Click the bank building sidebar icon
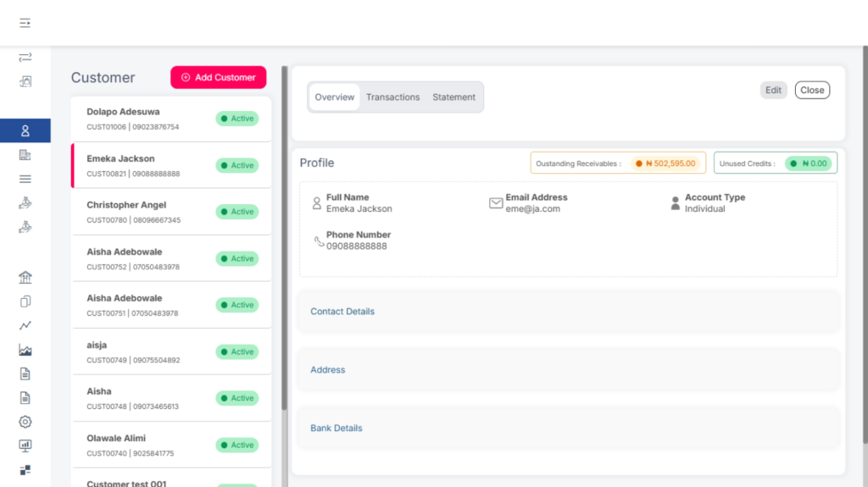The width and height of the screenshot is (868, 487). point(25,278)
